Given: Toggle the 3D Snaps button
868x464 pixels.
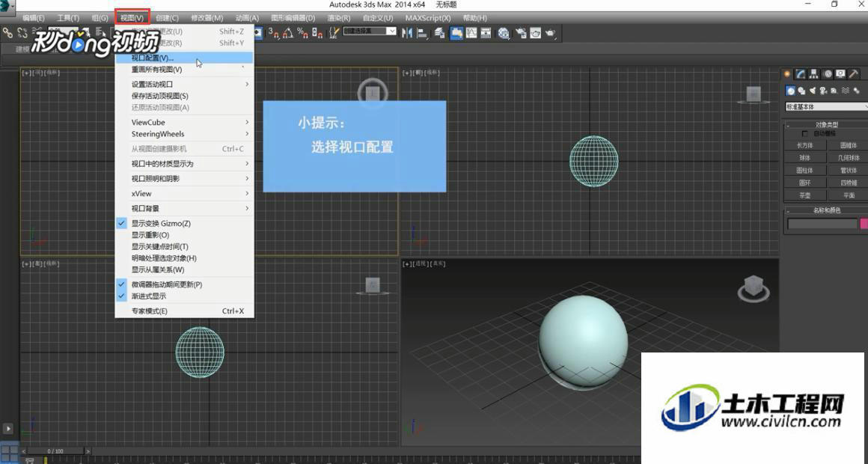Looking at the screenshot, I should (274, 33).
